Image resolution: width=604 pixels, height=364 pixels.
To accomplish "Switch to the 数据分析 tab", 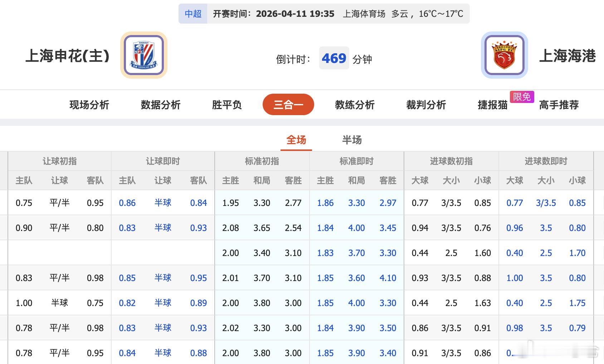I will [x=161, y=105].
